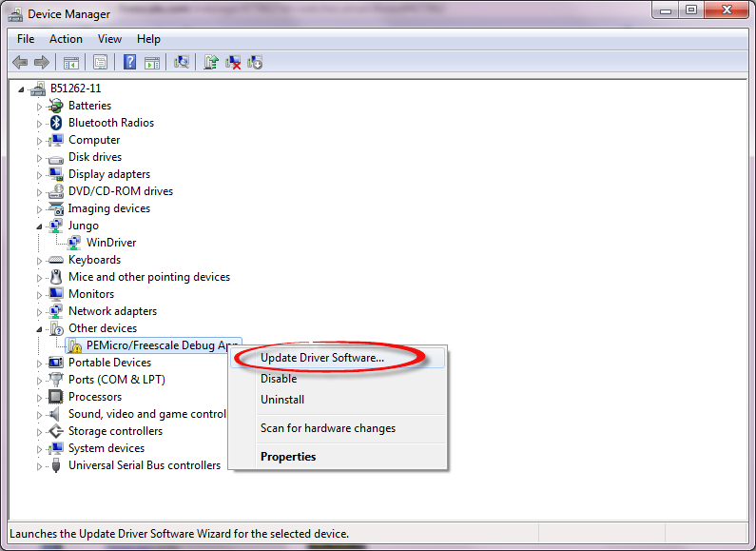Screen dimensions: 756x551
Task: Collapse the B51262-11 root node
Action: coord(21,89)
